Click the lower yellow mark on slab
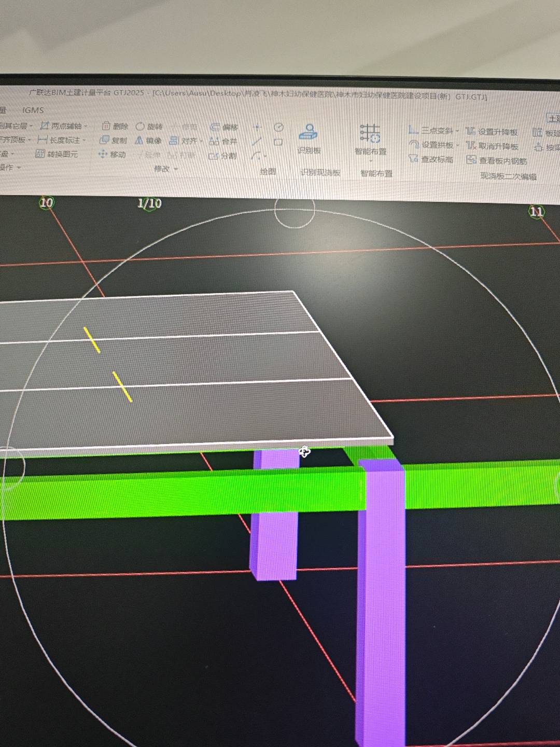The width and height of the screenshot is (560, 747). (122, 386)
